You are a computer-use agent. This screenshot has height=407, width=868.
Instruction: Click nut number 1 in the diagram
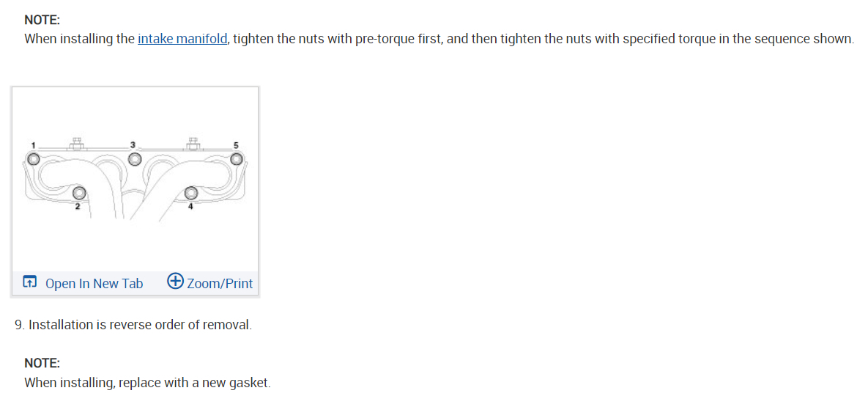point(32,159)
